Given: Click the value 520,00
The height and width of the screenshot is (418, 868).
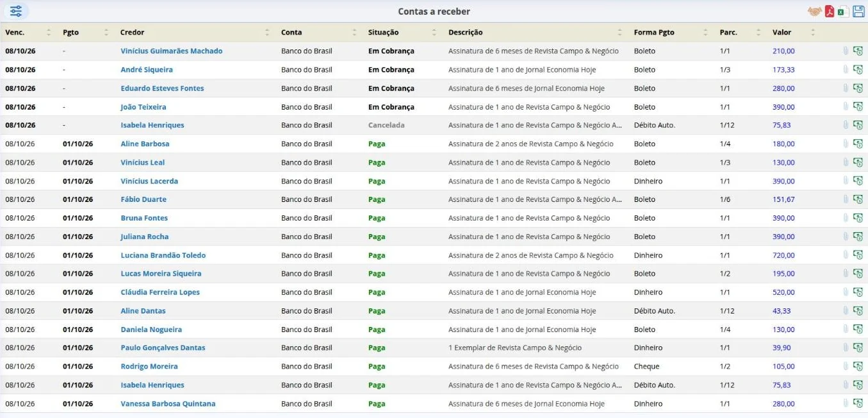Looking at the screenshot, I should click(x=783, y=292).
